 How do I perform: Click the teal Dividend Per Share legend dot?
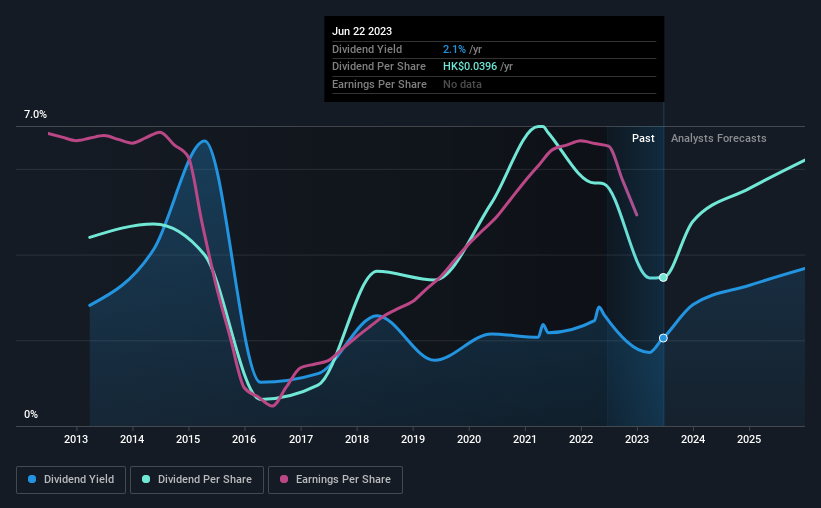[x=146, y=479]
